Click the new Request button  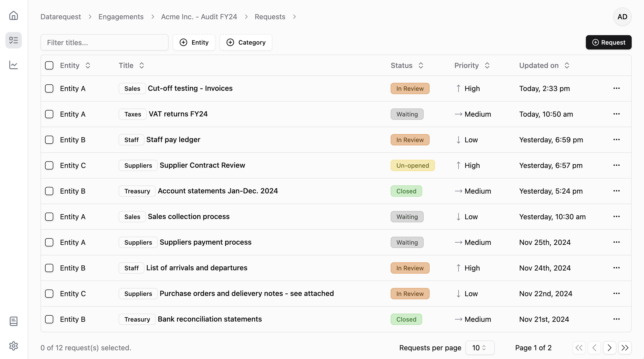point(608,42)
